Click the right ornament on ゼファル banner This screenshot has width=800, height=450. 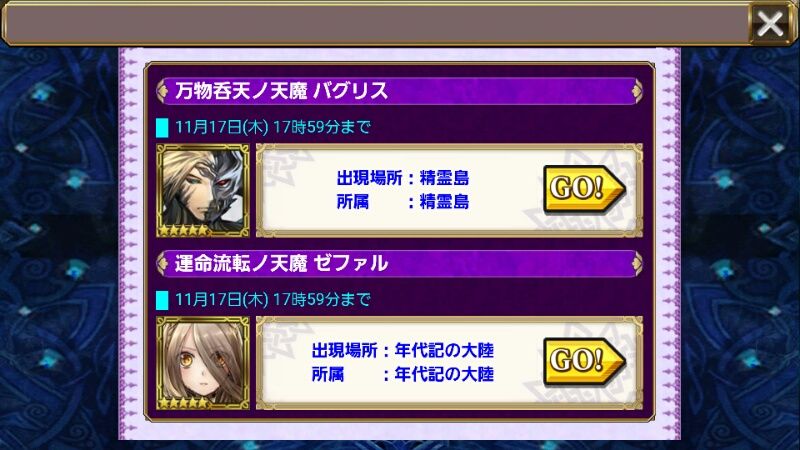tap(637, 264)
